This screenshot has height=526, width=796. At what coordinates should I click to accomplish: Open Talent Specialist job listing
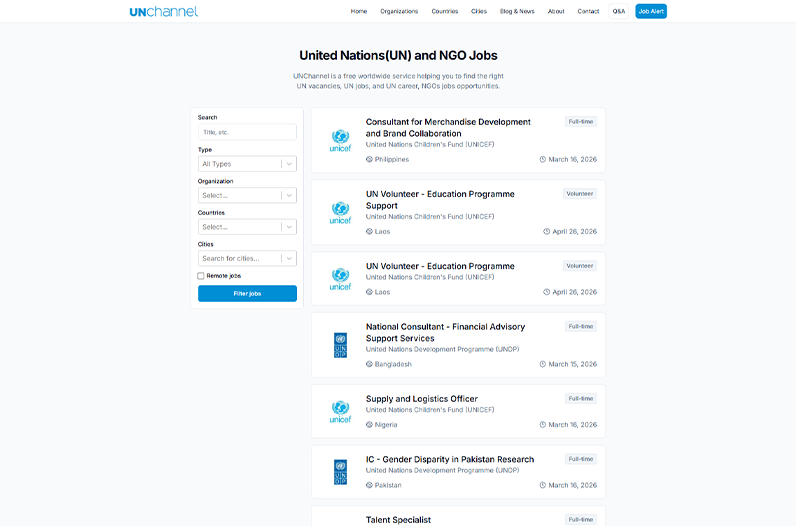(x=399, y=519)
